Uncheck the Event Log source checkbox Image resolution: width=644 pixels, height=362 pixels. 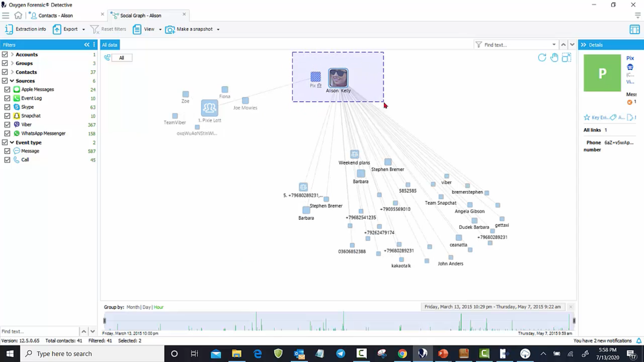point(8,98)
